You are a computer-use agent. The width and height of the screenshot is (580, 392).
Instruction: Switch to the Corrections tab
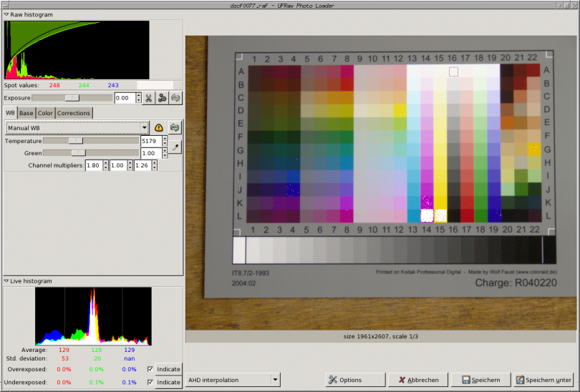click(x=74, y=113)
